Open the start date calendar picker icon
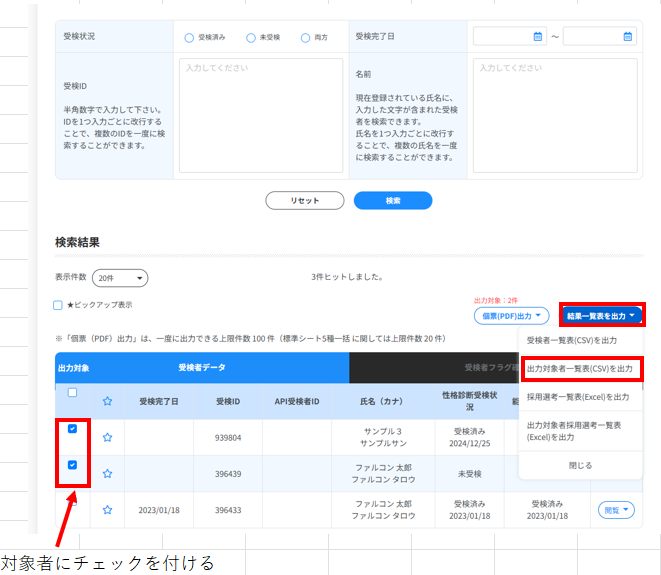661x575 pixels. [537, 37]
